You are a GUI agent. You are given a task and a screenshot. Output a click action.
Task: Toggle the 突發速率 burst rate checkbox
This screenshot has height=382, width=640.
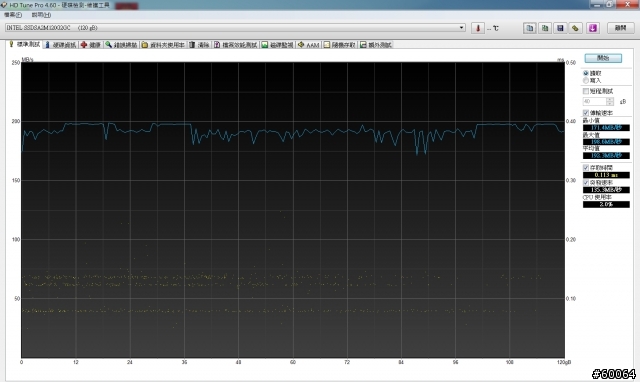(x=586, y=182)
